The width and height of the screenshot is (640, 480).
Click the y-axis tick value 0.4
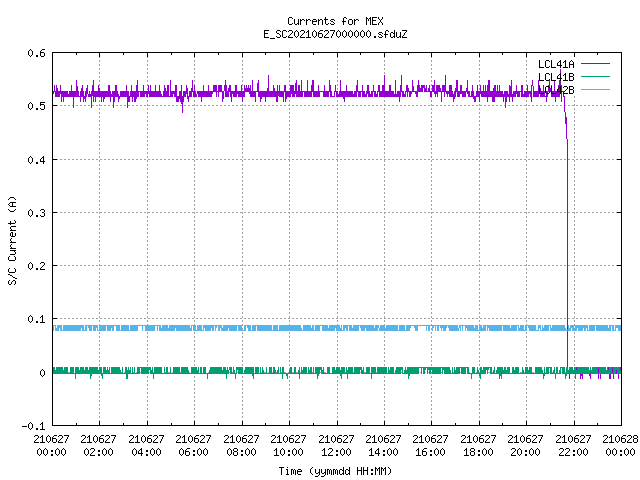click(36, 160)
